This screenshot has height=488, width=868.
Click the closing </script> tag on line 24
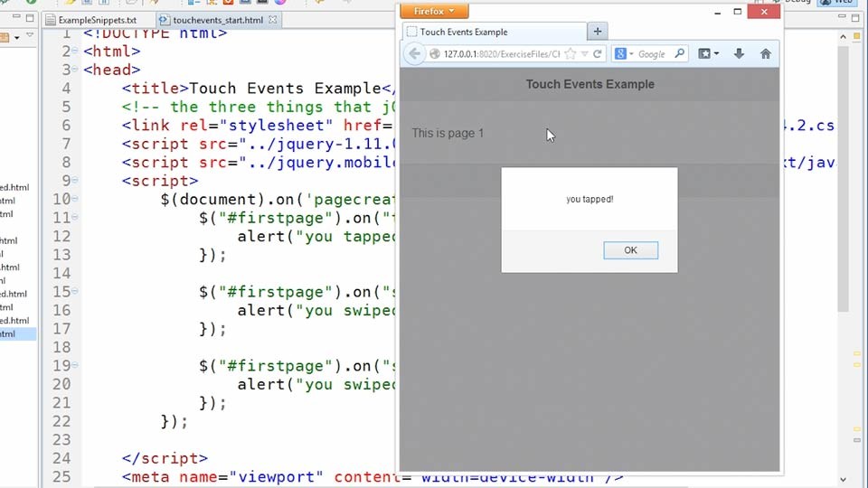click(x=165, y=458)
